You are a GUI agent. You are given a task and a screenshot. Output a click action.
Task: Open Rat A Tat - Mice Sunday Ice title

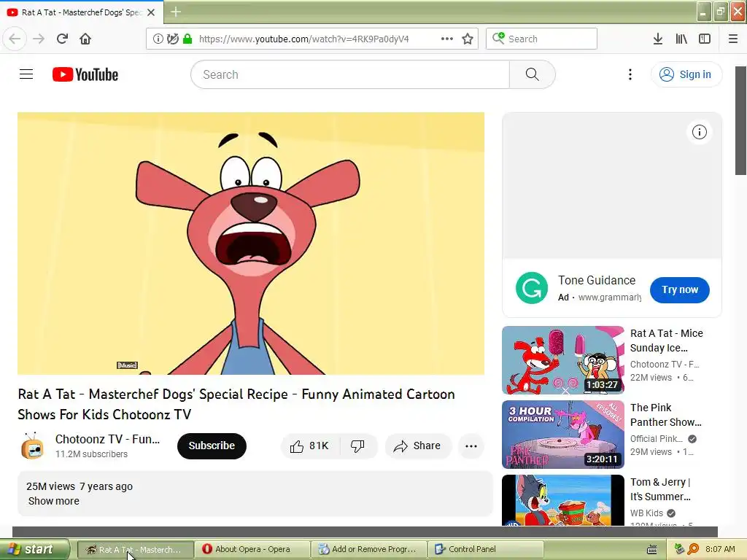667,341
